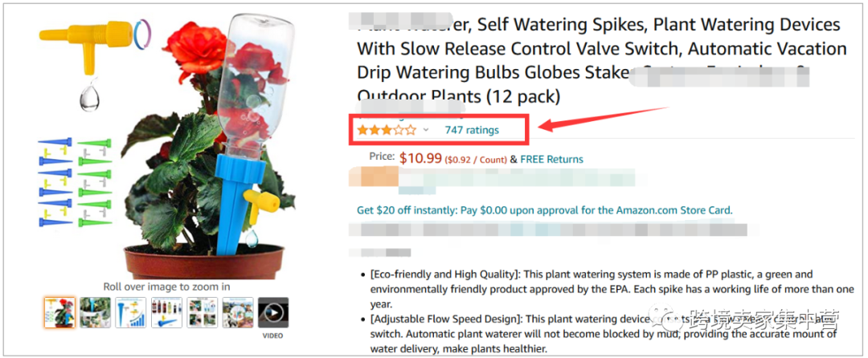Click the VIDEO label under the thumbnails
The image size is (868, 358).
(x=273, y=335)
